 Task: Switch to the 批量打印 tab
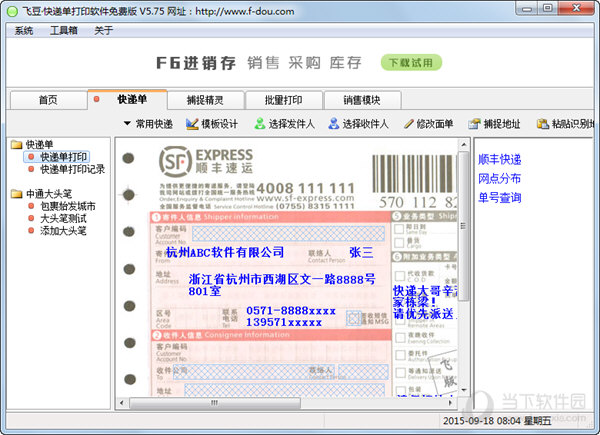pos(284,100)
